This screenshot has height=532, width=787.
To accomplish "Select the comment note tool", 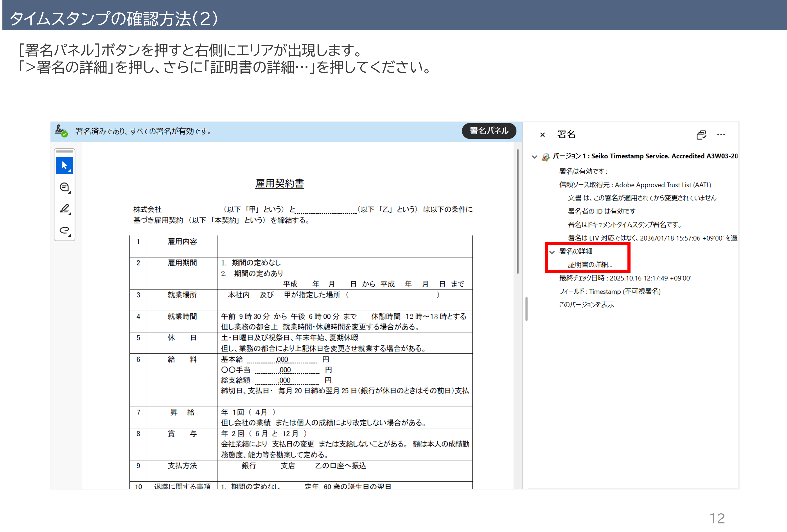I will [x=64, y=187].
